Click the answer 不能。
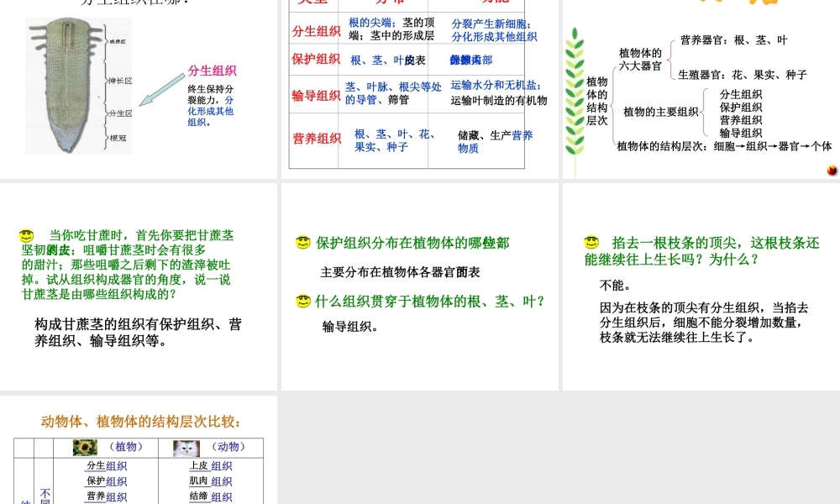The width and height of the screenshot is (840, 504). click(x=616, y=285)
